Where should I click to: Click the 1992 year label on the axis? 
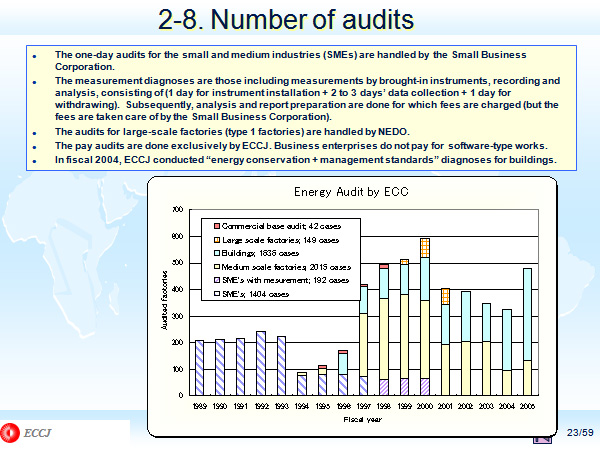(261, 406)
